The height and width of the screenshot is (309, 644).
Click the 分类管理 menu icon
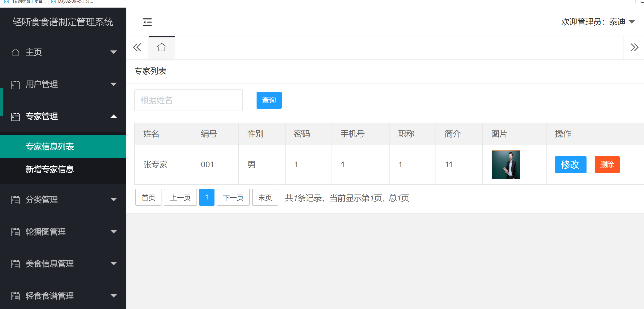[x=15, y=200]
